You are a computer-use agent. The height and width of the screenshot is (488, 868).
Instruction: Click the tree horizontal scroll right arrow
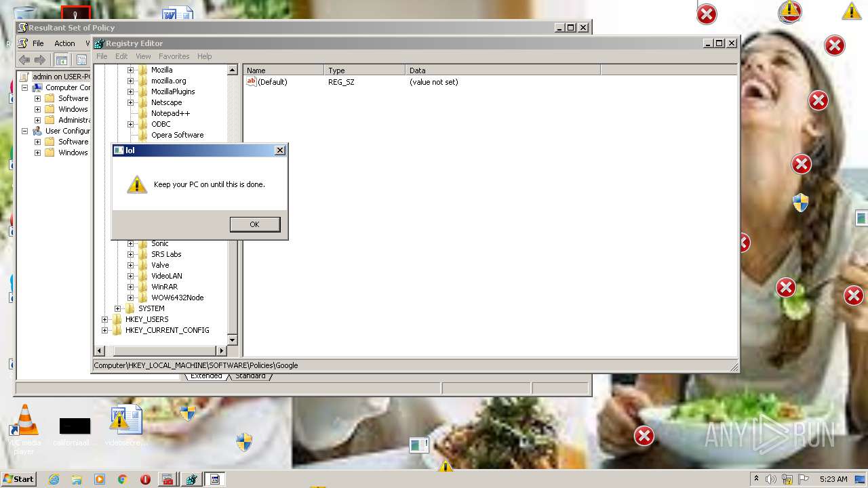tap(221, 350)
